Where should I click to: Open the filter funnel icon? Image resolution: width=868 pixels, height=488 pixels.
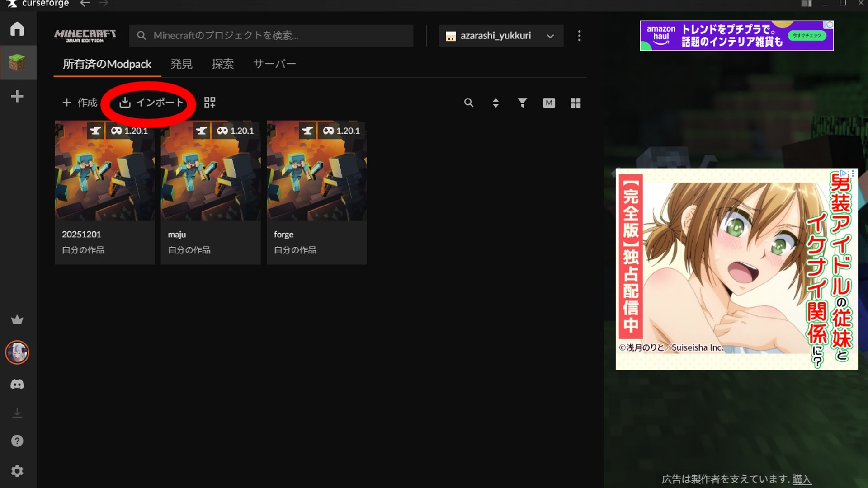tap(522, 103)
